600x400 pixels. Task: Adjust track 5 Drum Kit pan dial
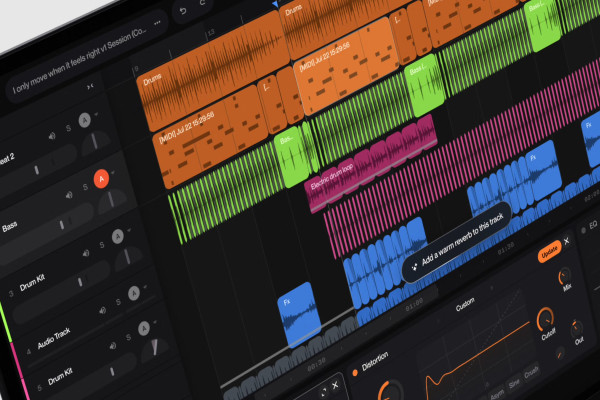[155, 349]
